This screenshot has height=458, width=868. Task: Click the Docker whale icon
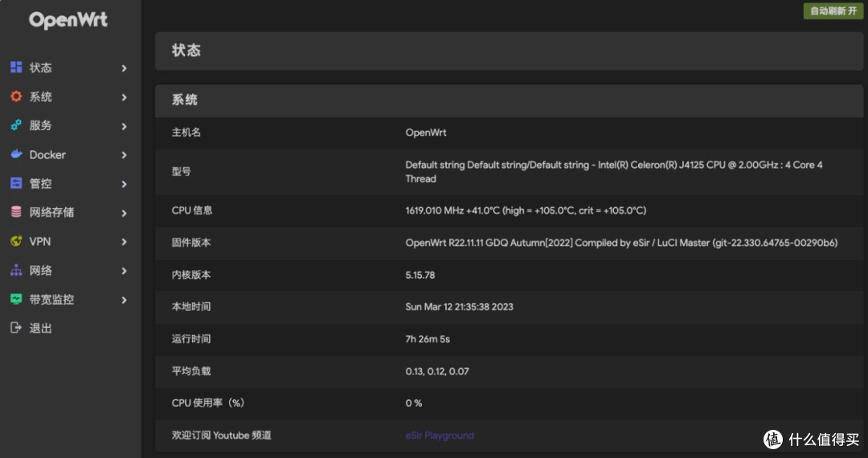(16, 154)
